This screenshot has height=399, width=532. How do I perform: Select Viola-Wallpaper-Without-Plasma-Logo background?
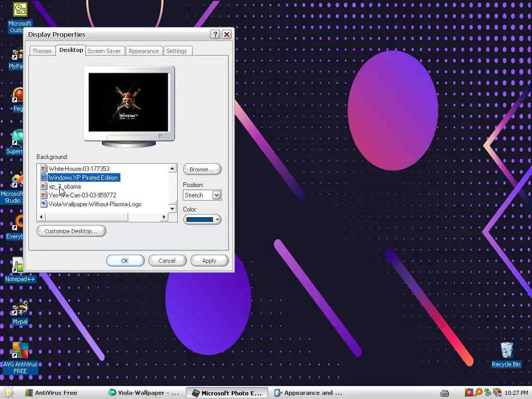95,204
